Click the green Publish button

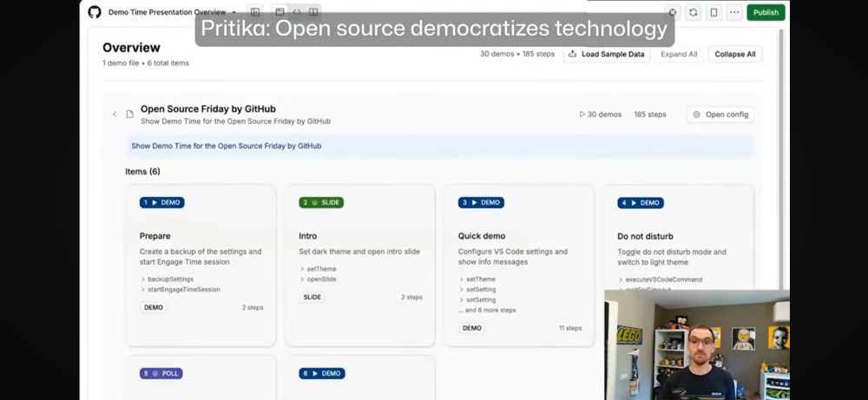[766, 12]
